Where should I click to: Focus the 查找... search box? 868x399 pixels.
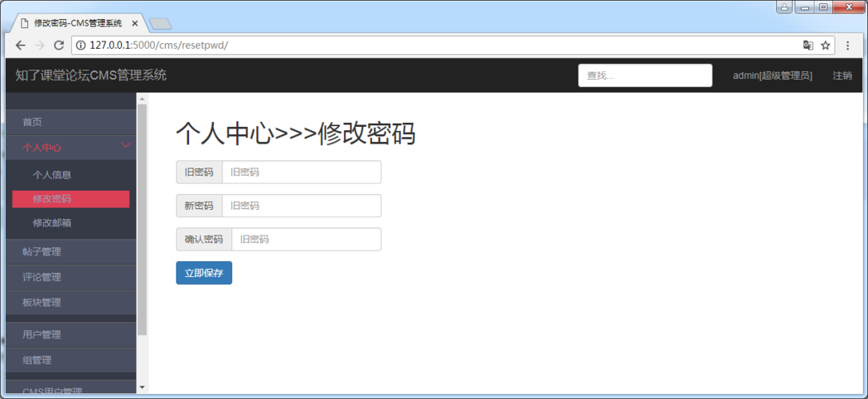[645, 75]
